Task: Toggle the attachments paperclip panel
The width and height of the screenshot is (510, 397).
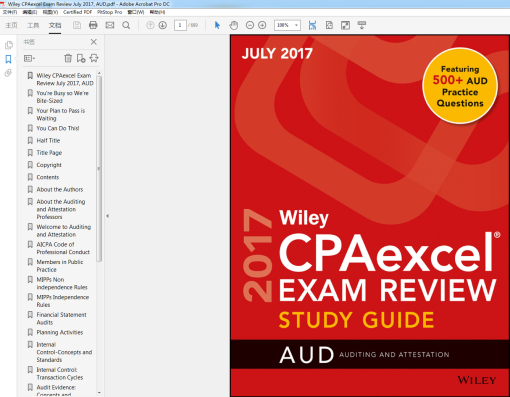Action: [x=8, y=73]
